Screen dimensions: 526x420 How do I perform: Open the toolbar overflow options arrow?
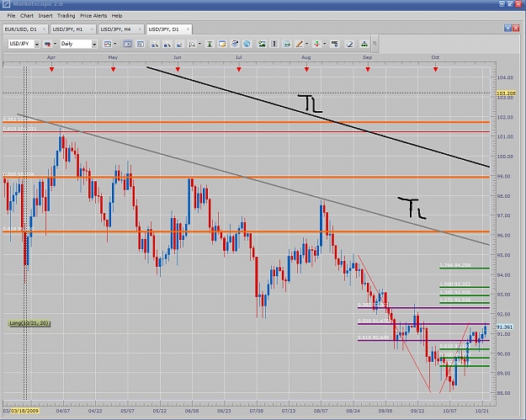coord(375,44)
